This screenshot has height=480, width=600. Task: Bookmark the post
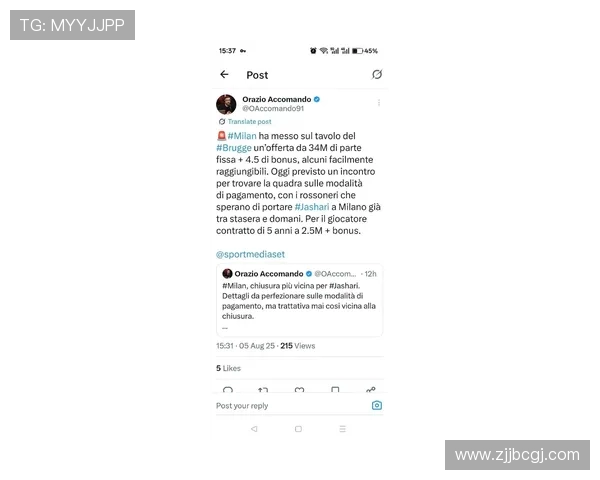[x=335, y=390]
